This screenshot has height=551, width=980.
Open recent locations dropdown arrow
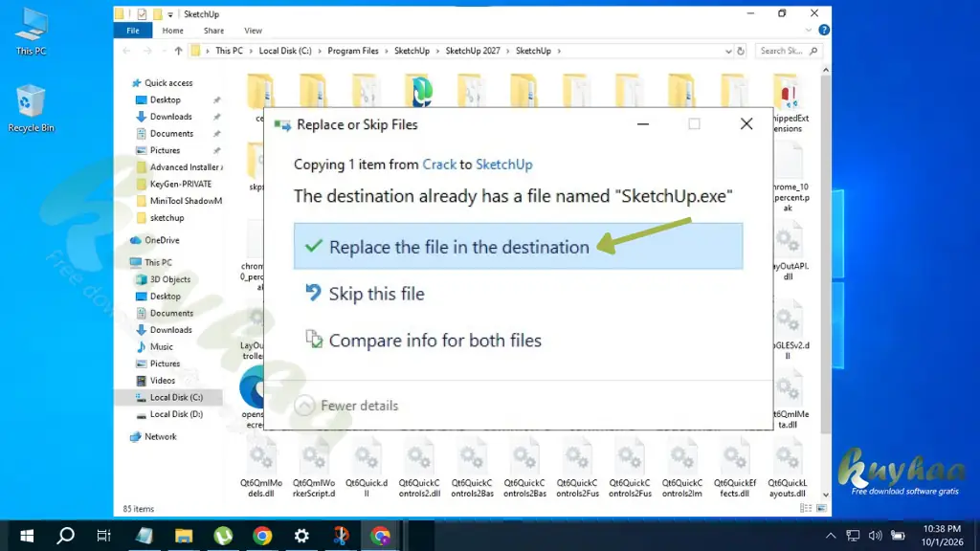tap(163, 52)
